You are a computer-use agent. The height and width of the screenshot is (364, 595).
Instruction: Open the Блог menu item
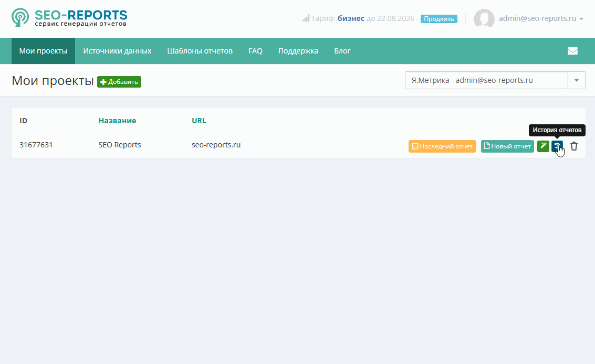click(342, 51)
